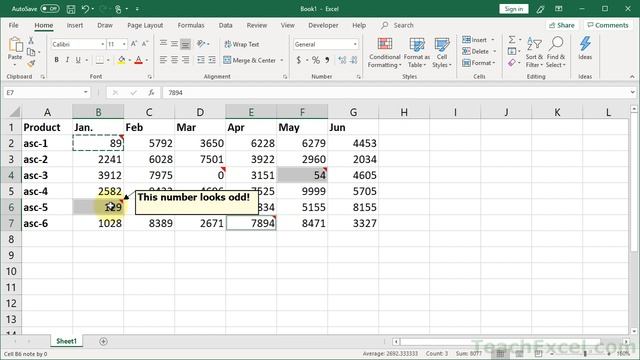Toggle Underline formatting
The image size is (640, 360).
(x=78, y=60)
